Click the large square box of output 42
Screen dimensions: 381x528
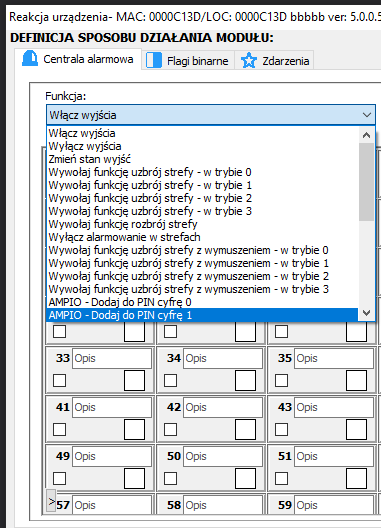(x=245, y=429)
